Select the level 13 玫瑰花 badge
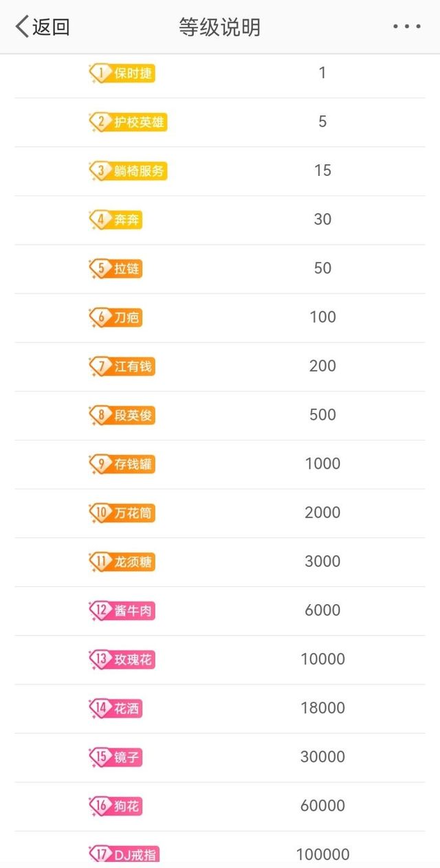Viewport: 440px width, 868px height. click(122, 659)
